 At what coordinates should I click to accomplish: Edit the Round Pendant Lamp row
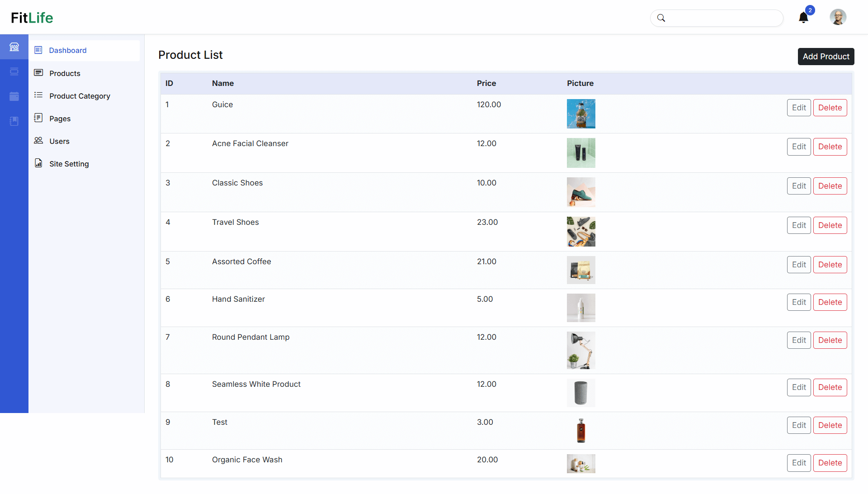point(798,340)
